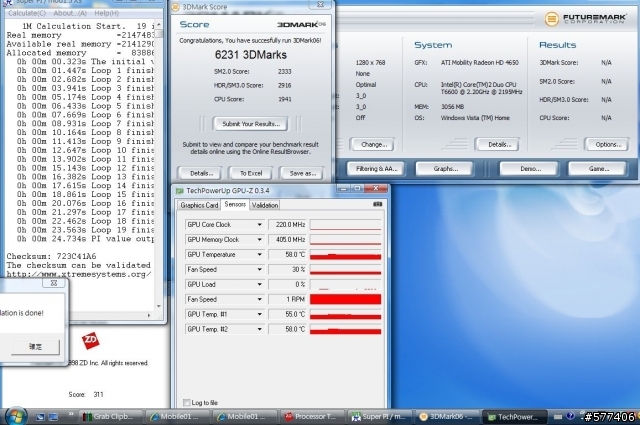Click the Score: 311 text
Image resolution: width=640 pixels, height=425 pixels.
(x=86, y=394)
